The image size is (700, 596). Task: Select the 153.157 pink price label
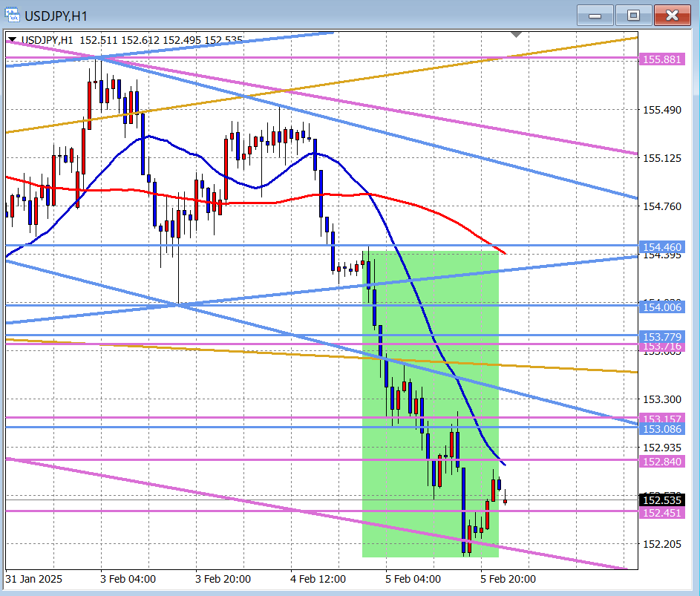[x=661, y=419]
